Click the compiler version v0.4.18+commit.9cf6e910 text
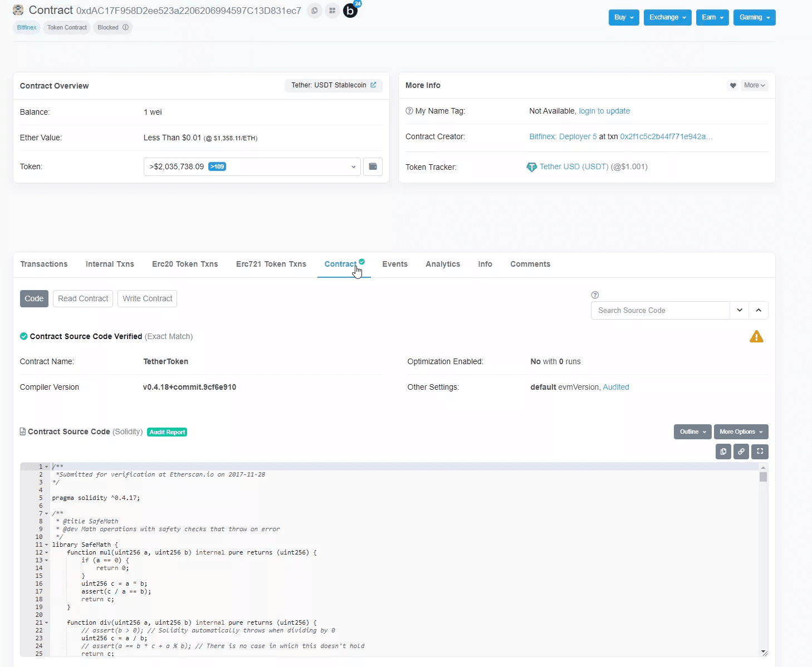This screenshot has height=667, width=812. pyautogui.click(x=189, y=387)
